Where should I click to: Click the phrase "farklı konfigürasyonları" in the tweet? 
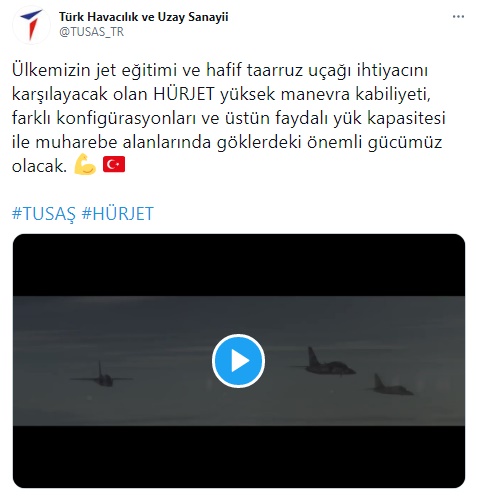click(103, 119)
